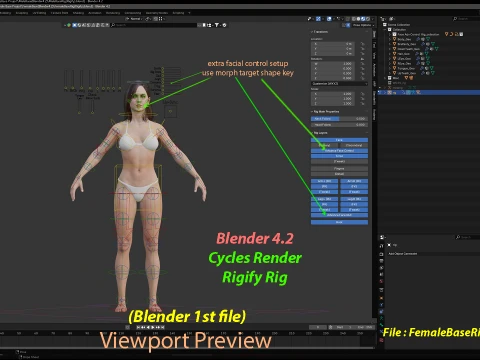
Task: Open the Tool tab in Properties editor
Action: (381, 246)
